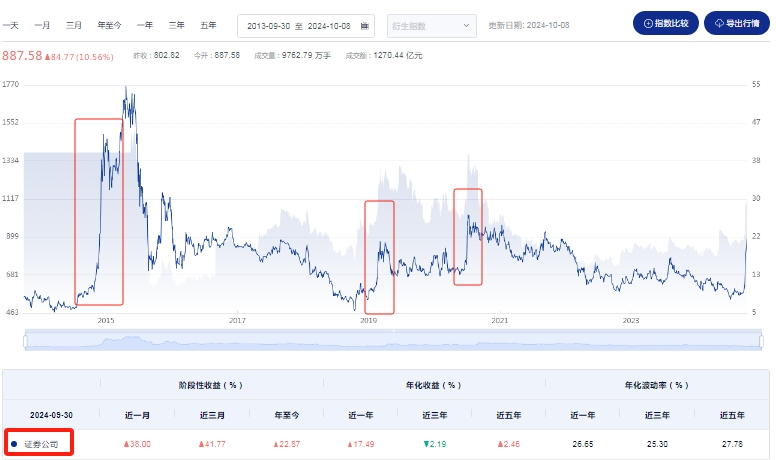Click the 17.49 annualized one-year value
Screen dimensions: 776x460
361,444
